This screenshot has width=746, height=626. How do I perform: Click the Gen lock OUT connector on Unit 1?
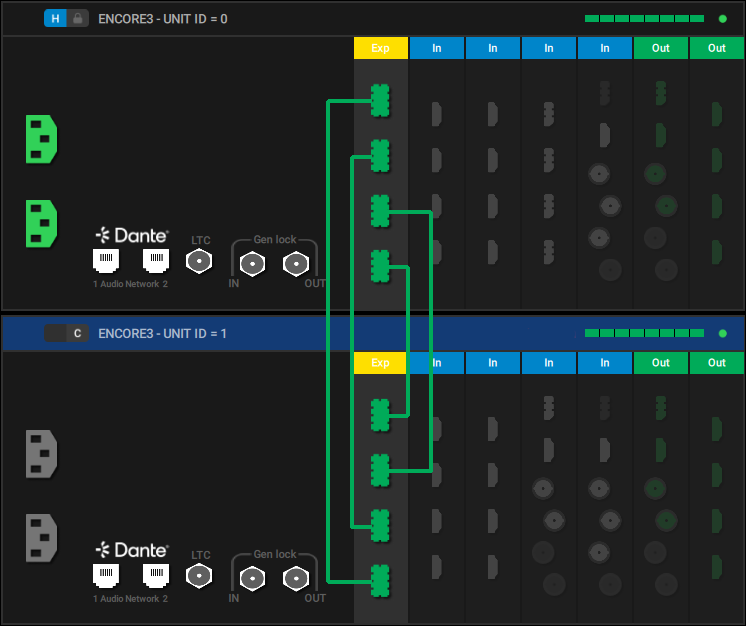[x=296, y=578]
